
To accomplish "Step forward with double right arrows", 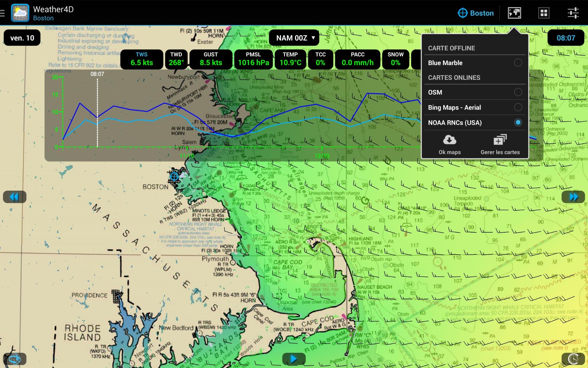I will coord(573,197).
